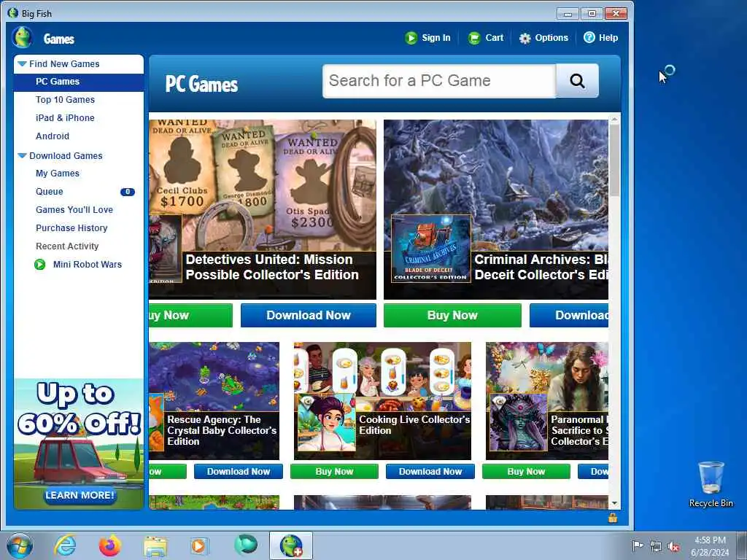Open Windows Media Player from the taskbar
The image size is (747, 560).
coord(199,545)
